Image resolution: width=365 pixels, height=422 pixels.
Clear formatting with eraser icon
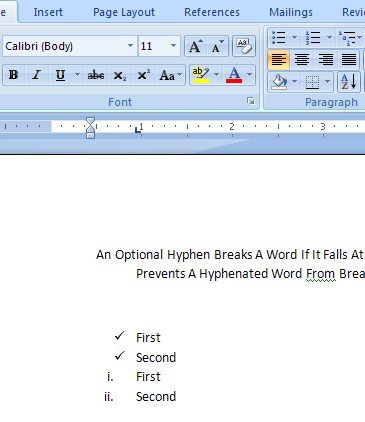(244, 46)
